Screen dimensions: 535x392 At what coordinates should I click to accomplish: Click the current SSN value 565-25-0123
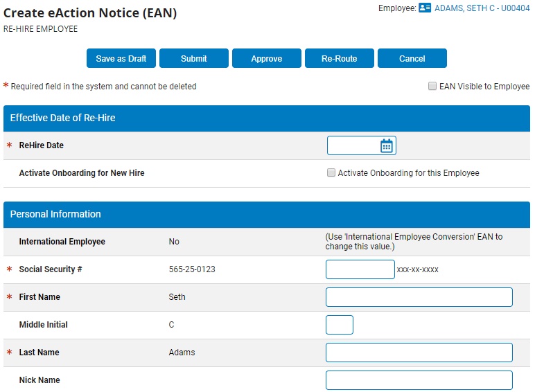point(192,269)
